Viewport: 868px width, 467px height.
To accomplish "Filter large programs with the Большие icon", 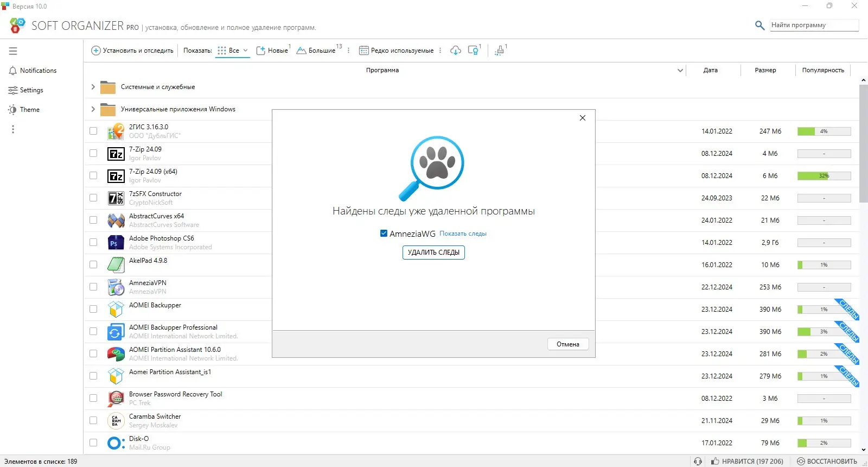I will click(x=302, y=51).
